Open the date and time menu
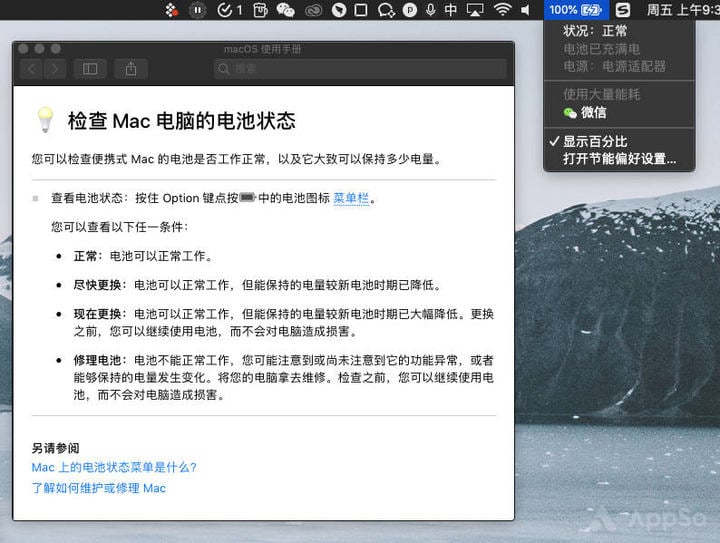720x543 pixels. (683, 10)
